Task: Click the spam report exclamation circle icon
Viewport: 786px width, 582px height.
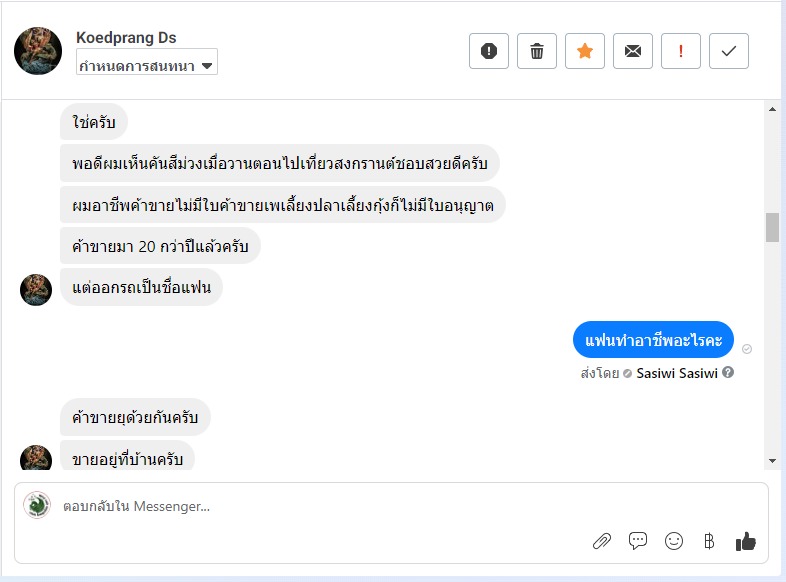Action: tap(489, 51)
